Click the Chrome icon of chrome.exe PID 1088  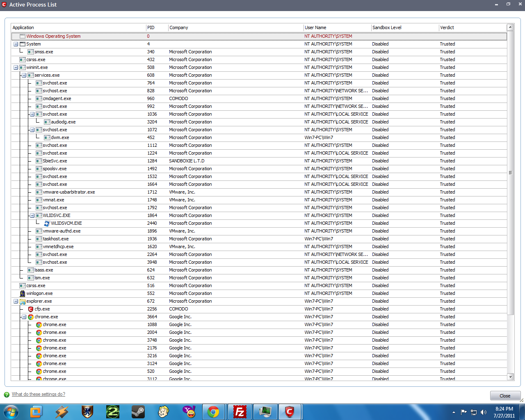pyautogui.click(x=39, y=324)
